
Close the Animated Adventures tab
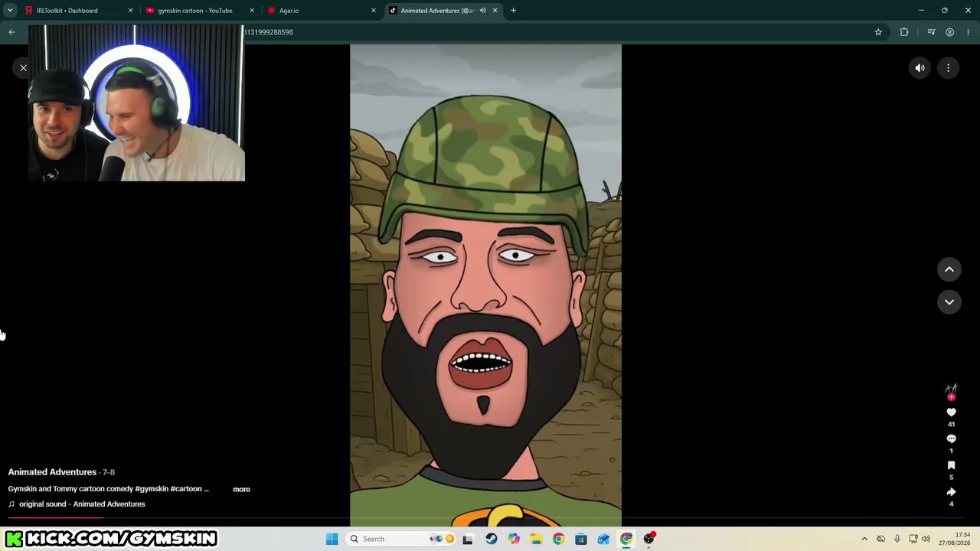495,11
